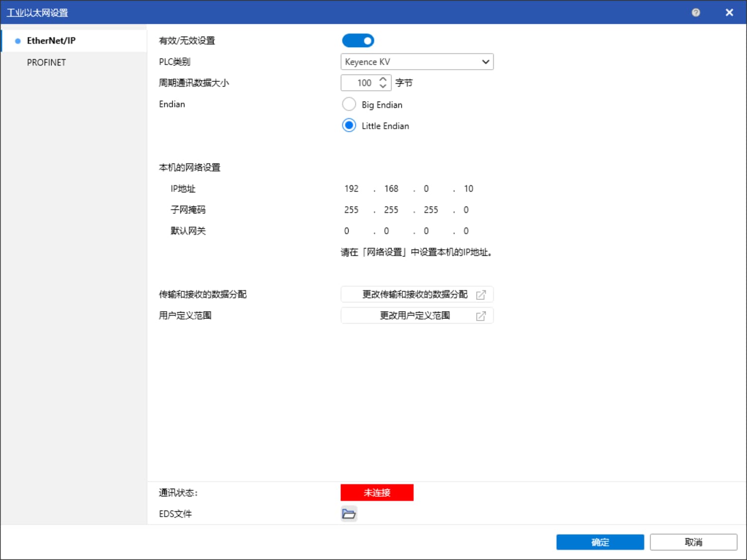Click the 周期通讯数据大小 value field
The height and width of the screenshot is (560, 747).
click(360, 83)
